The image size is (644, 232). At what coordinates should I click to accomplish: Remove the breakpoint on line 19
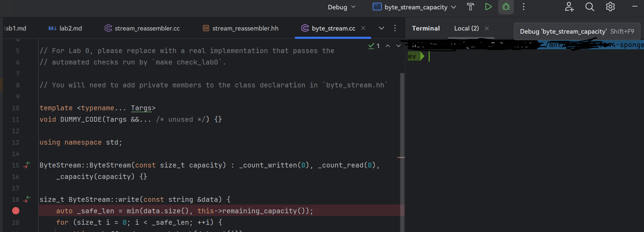pyautogui.click(x=16, y=211)
